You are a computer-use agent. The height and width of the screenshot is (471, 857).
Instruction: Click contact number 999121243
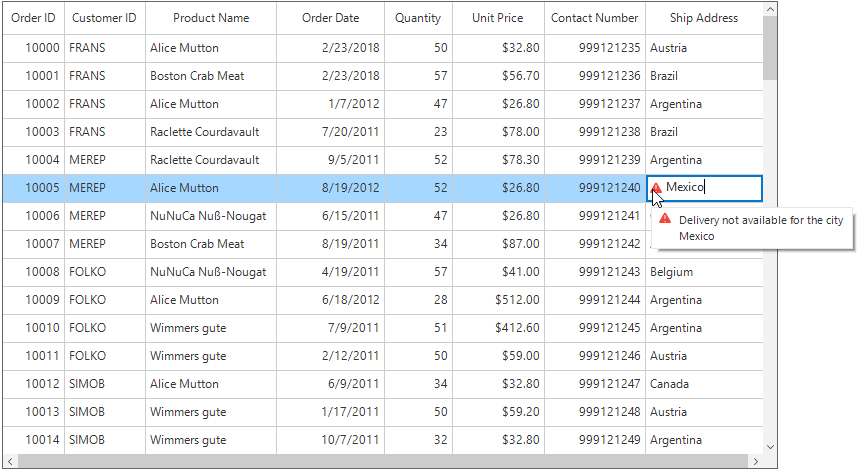tap(595, 272)
